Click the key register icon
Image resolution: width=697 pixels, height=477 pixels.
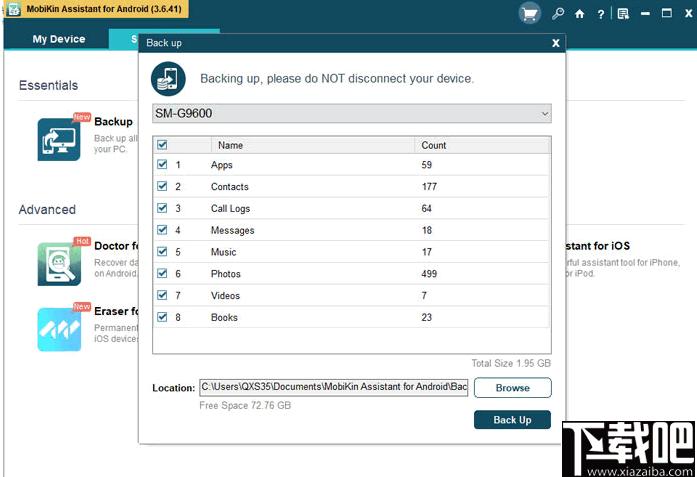click(x=558, y=13)
